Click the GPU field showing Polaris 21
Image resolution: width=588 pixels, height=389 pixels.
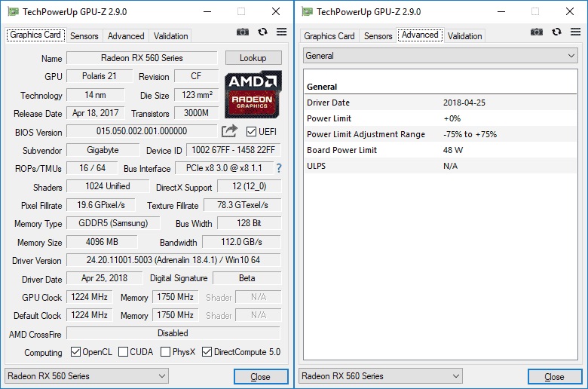tap(100, 76)
